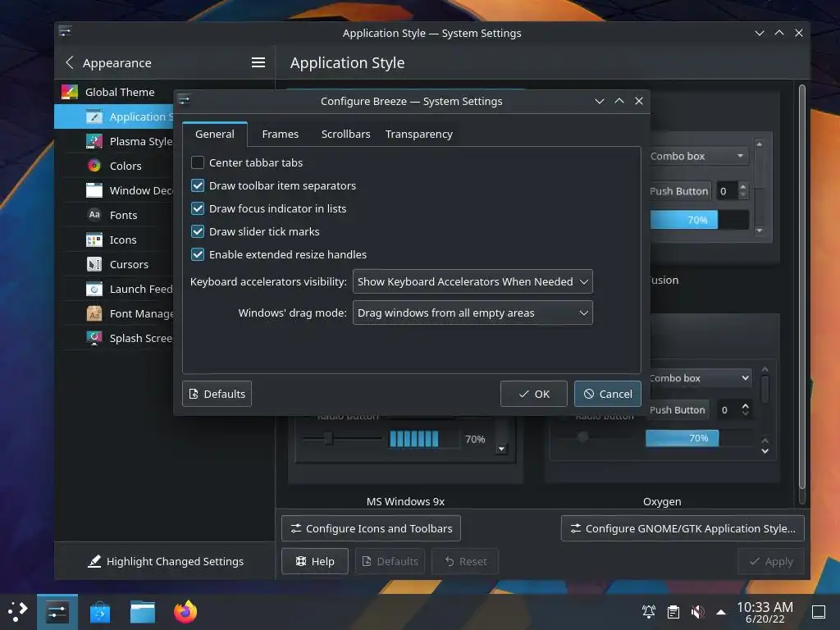Expand hidden system tray icons arrow
This screenshot has height=630, width=840.
point(721,612)
